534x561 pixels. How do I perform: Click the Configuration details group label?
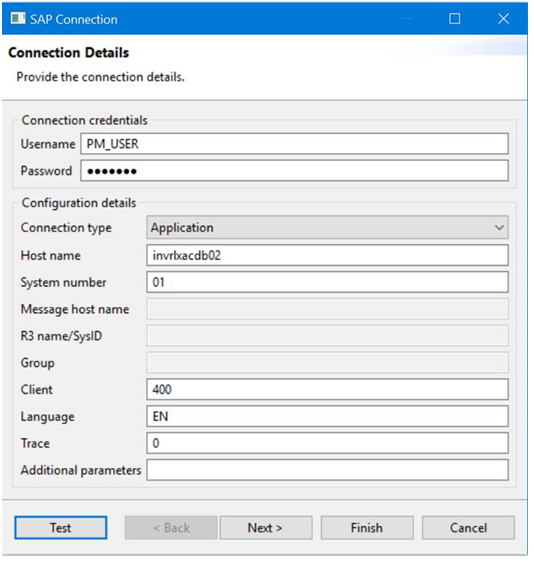pos(79,203)
